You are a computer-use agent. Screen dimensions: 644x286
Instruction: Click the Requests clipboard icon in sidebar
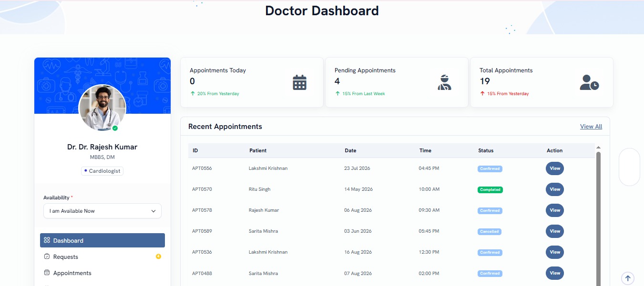pos(47,256)
